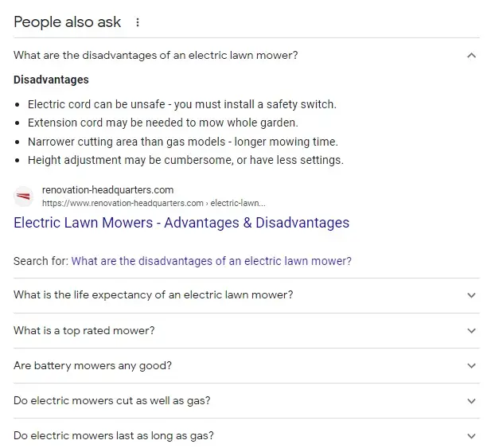Click question "Do electric mowers cut as well as gas?"
This screenshot has width=491, height=448.
[x=111, y=401]
